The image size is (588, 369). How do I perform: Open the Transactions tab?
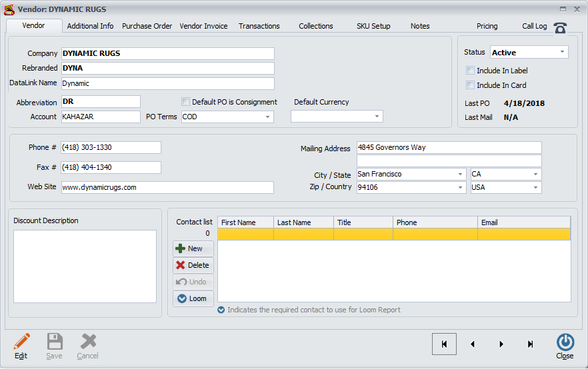pyautogui.click(x=259, y=26)
